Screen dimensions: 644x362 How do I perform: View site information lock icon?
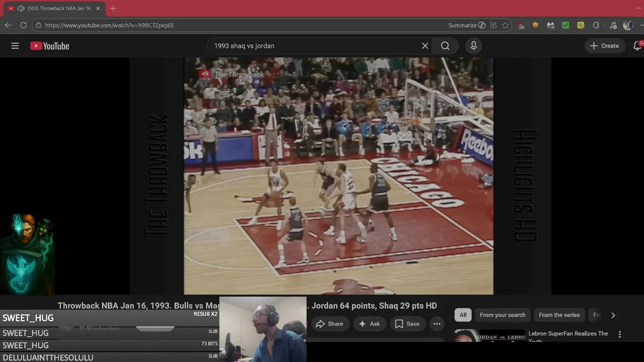point(38,25)
